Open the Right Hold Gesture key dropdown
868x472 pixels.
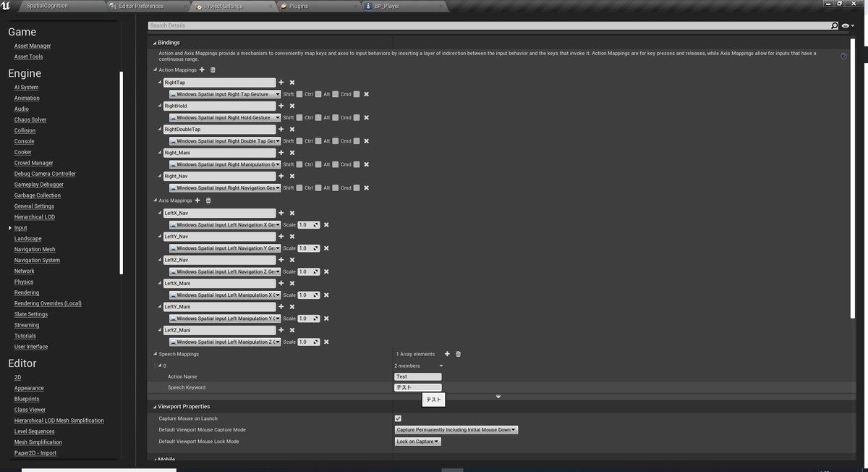(x=225, y=117)
